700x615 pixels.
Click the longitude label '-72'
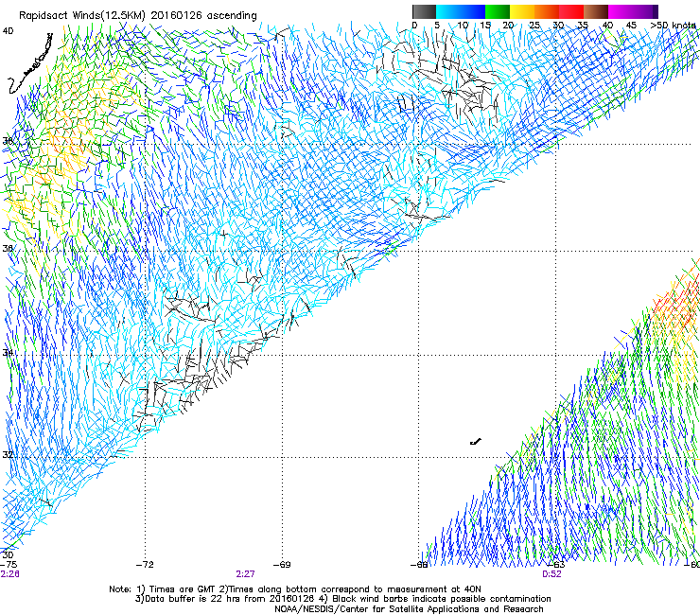(145, 565)
